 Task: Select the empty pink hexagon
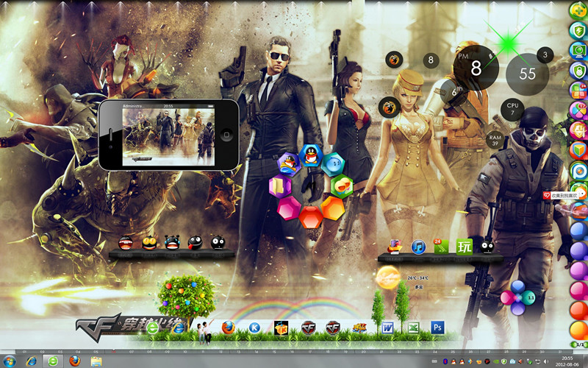(289, 208)
